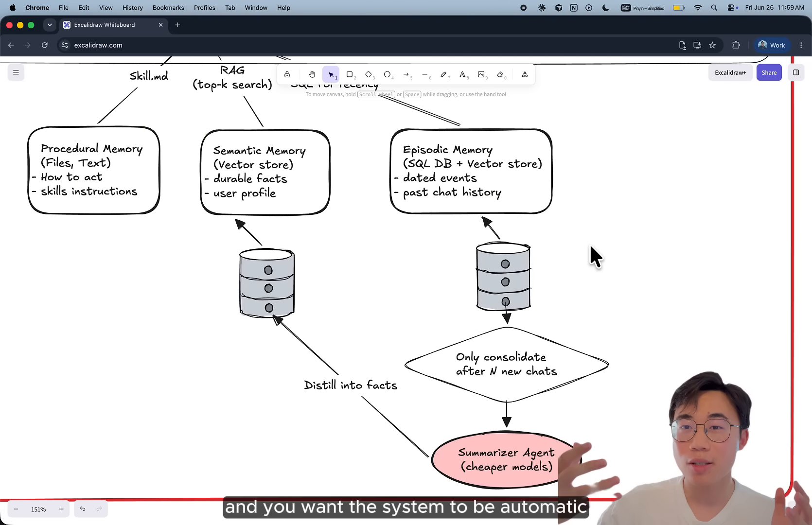Zoom in with the plus button
Viewport: 812px width, 525px height.
click(x=61, y=509)
